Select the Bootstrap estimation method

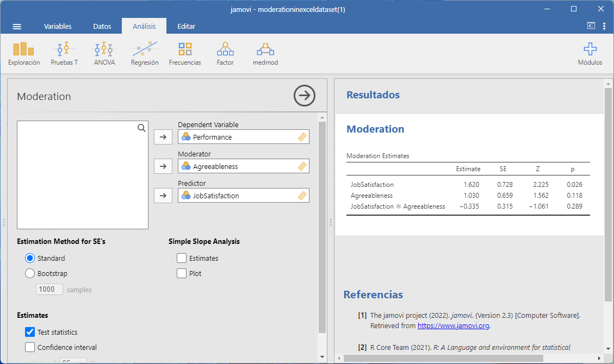(x=30, y=274)
